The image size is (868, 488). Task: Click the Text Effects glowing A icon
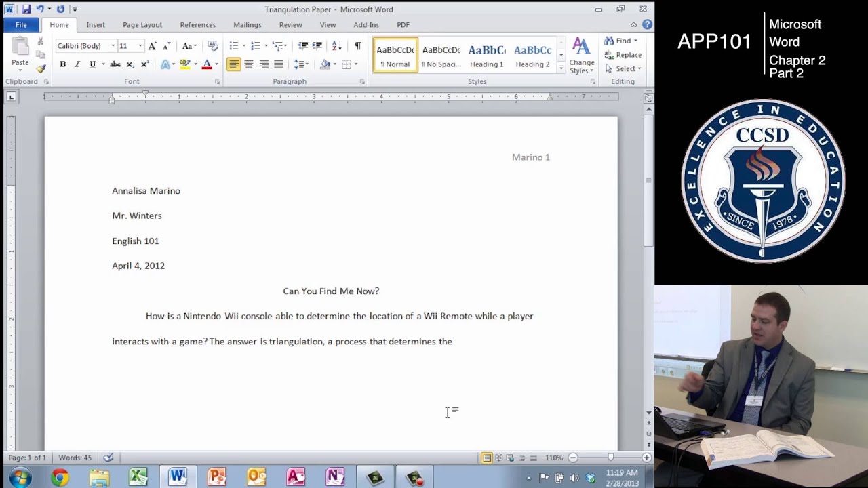tap(165, 64)
